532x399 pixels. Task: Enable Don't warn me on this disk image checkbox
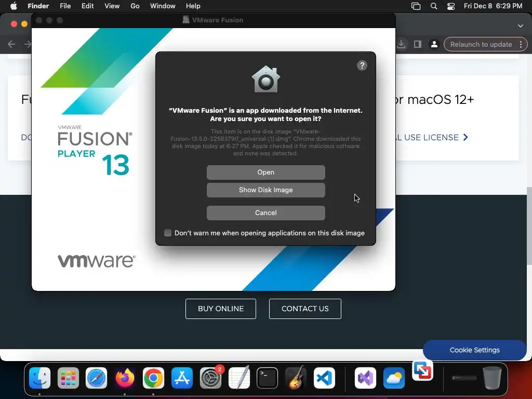pyautogui.click(x=168, y=233)
